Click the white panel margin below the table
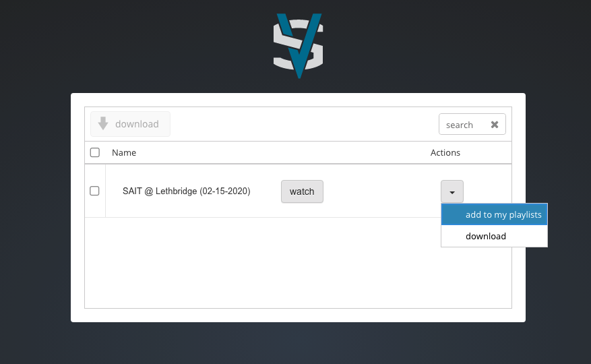The width and height of the screenshot is (591, 364). click(x=297, y=315)
